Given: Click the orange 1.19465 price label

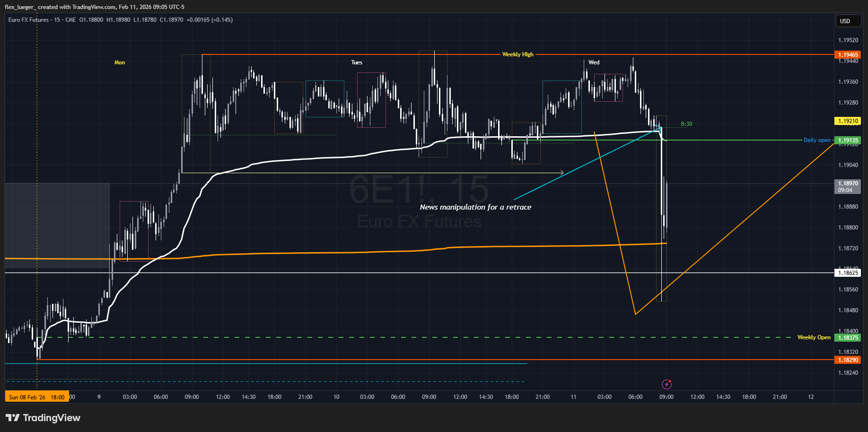Looking at the screenshot, I should click(x=847, y=55).
